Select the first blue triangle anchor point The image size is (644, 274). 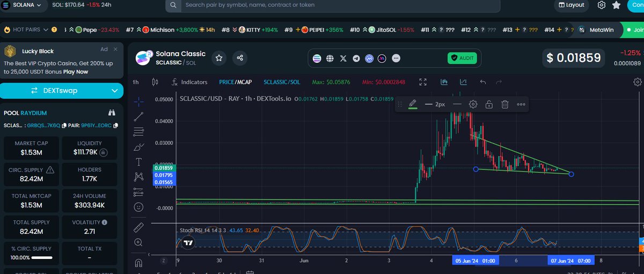[476, 169]
